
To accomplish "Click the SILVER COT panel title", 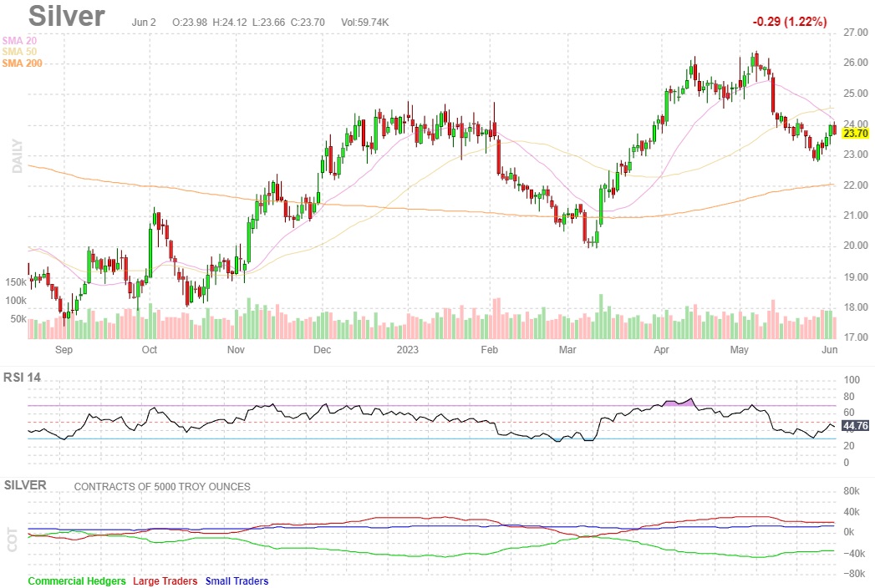I will (25, 485).
